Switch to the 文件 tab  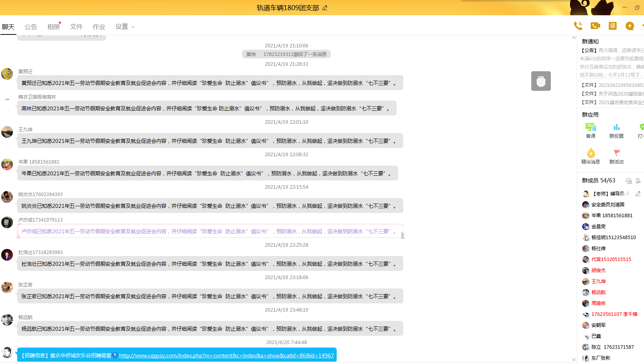tap(76, 27)
